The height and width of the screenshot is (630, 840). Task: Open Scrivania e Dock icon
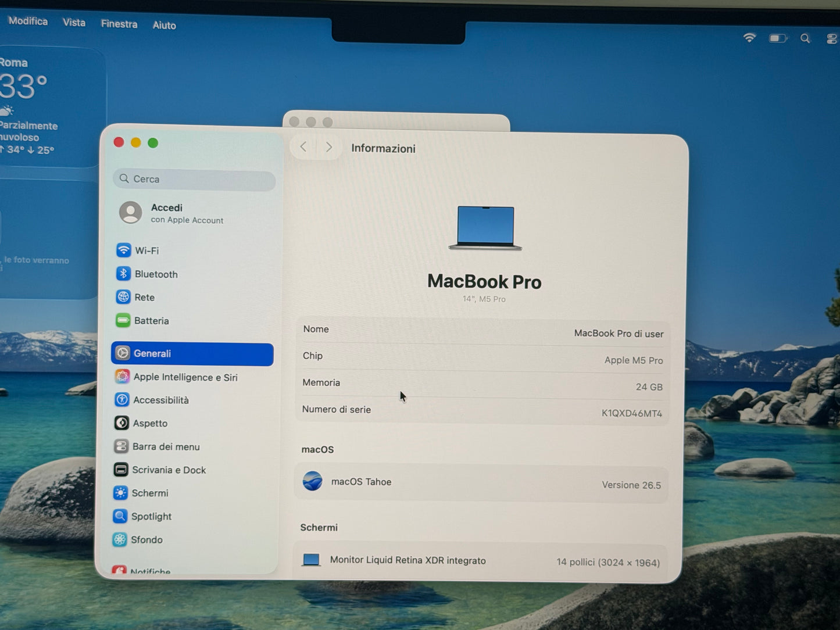click(121, 470)
